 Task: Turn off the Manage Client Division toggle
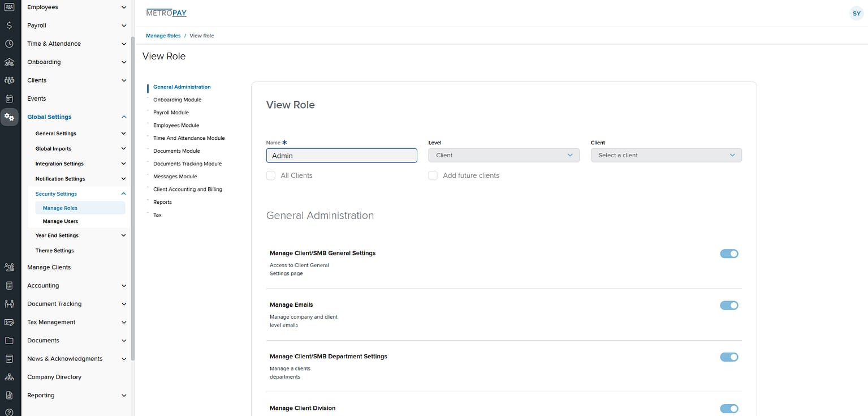click(729, 408)
